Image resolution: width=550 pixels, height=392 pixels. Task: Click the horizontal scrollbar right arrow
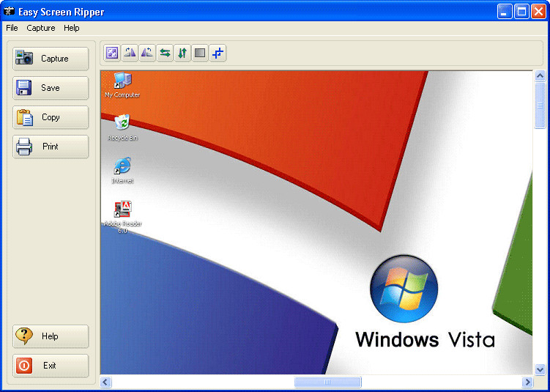coord(527,382)
